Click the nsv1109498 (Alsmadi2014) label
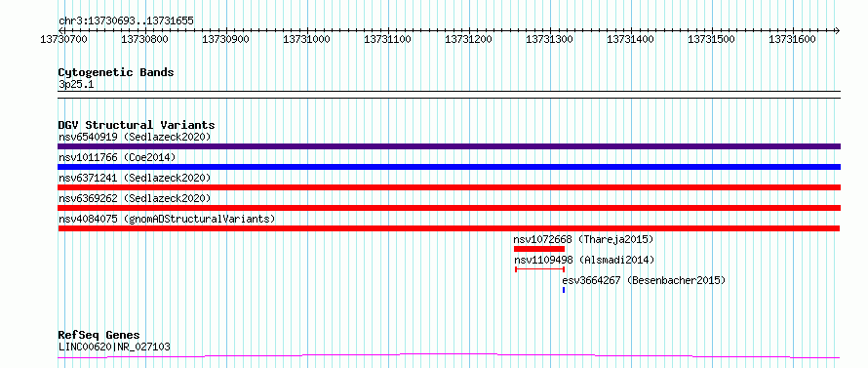The image size is (868, 368). click(584, 260)
